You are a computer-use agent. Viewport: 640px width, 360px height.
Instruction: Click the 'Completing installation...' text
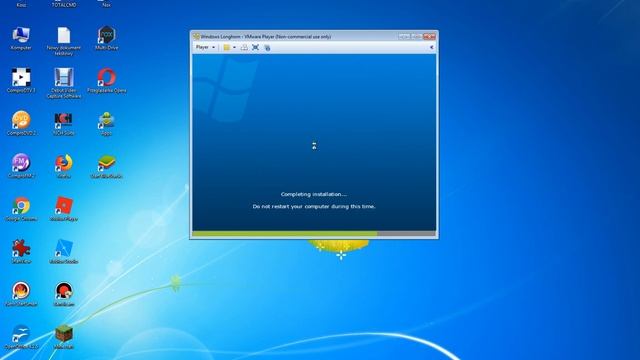tap(314, 194)
